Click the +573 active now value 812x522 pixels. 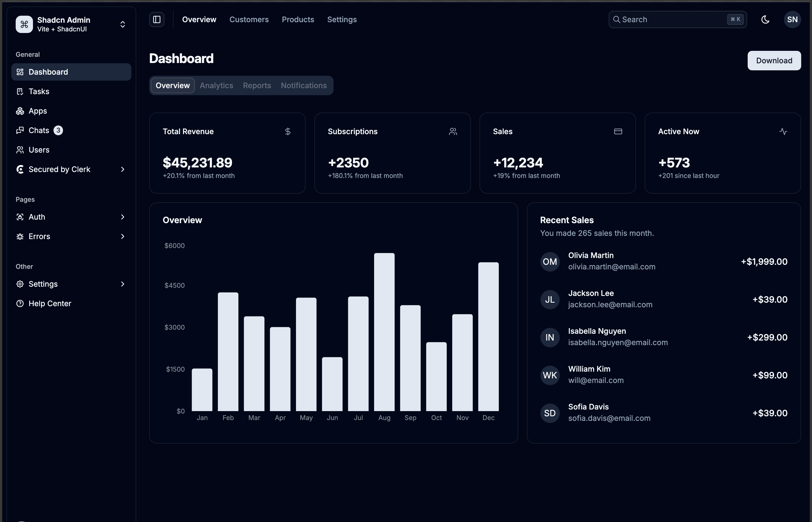674,163
